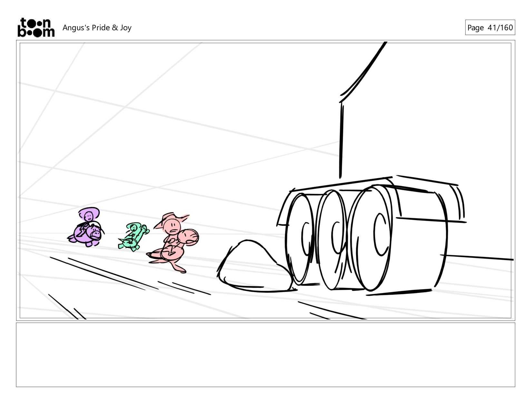This screenshot has height=411, width=532.
Task: Select the 'Angus's Pride & Joy' title text
Action: pyautogui.click(x=97, y=28)
